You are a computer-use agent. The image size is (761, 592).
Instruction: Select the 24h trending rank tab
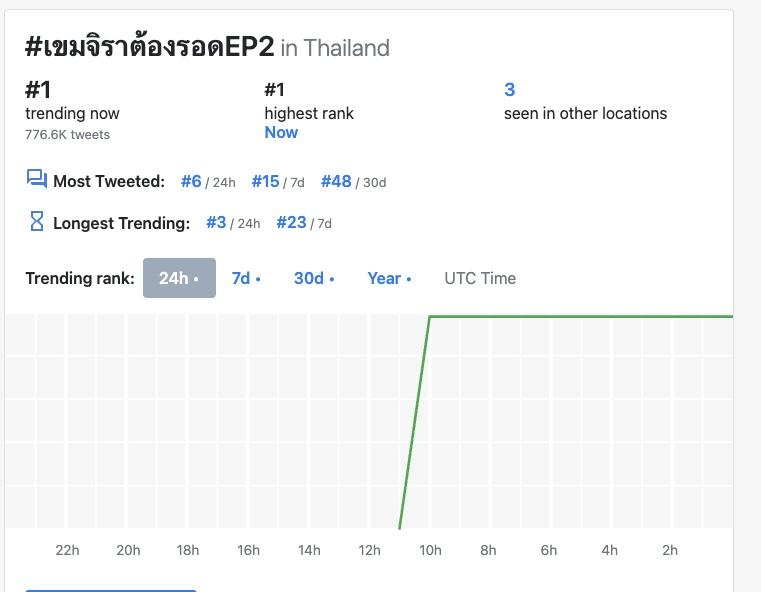[x=179, y=278]
